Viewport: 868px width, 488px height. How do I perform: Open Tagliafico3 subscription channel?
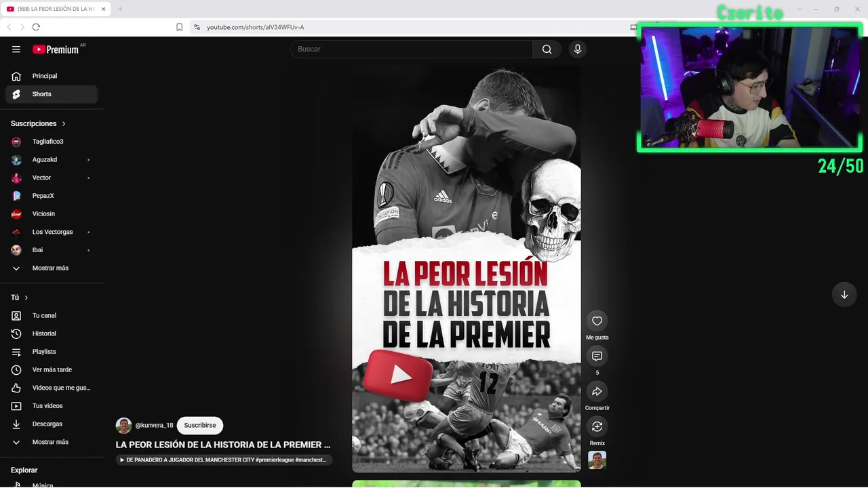point(52,142)
